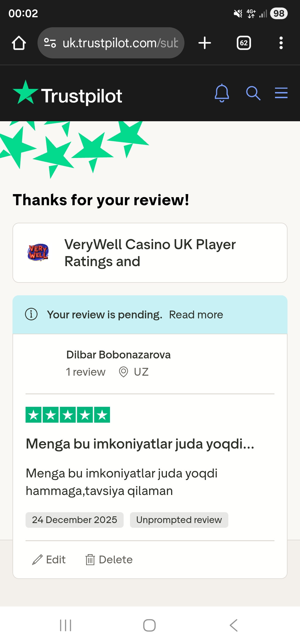Open site settings icon in address bar

(x=50, y=43)
